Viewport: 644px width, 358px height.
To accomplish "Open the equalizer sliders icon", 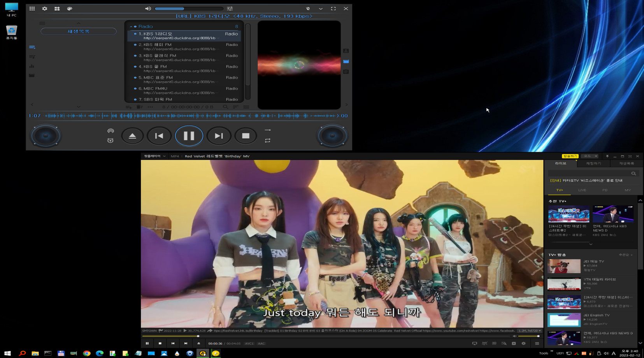I will [230, 9].
